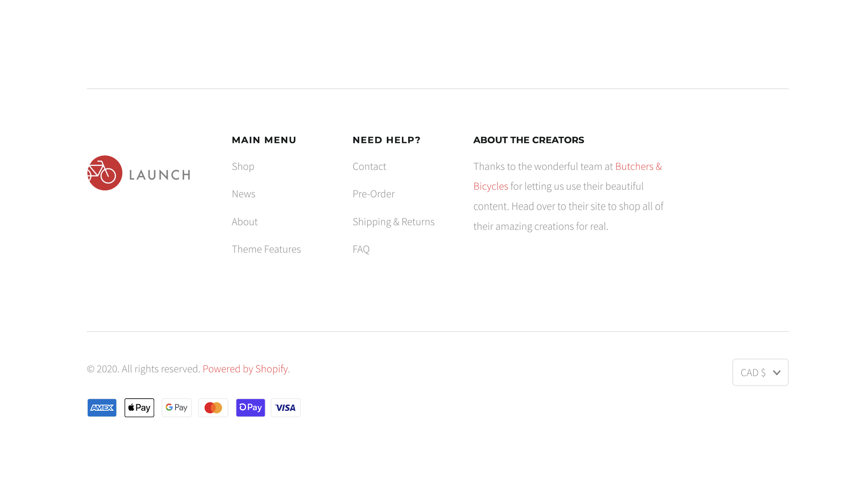Open the Shipping & Returns page
868x503 pixels.
(393, 221)
